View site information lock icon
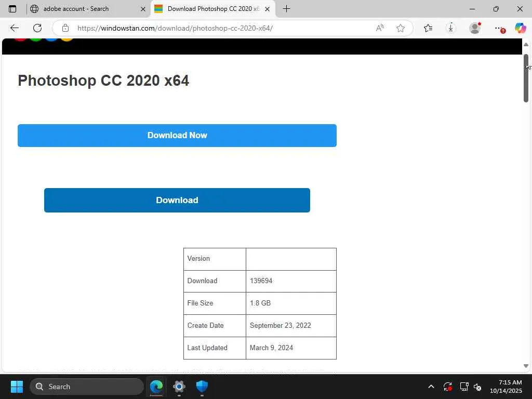Image resolution: width=532 pixels, height=399 pixels. pyautogui.click(x=65, y=28)
